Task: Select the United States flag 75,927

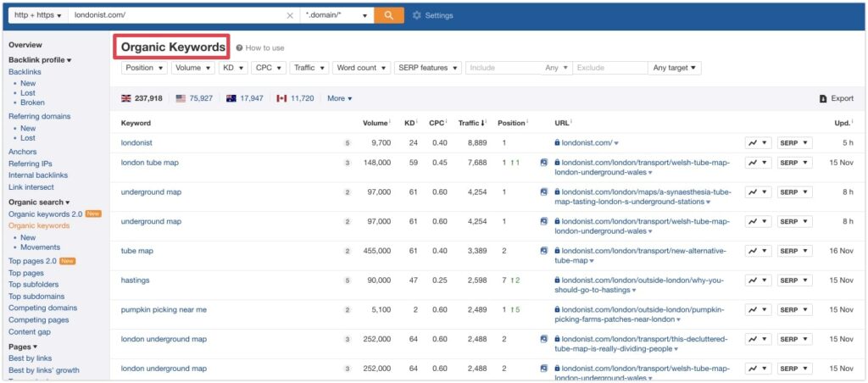Action: tap(194, 98)
